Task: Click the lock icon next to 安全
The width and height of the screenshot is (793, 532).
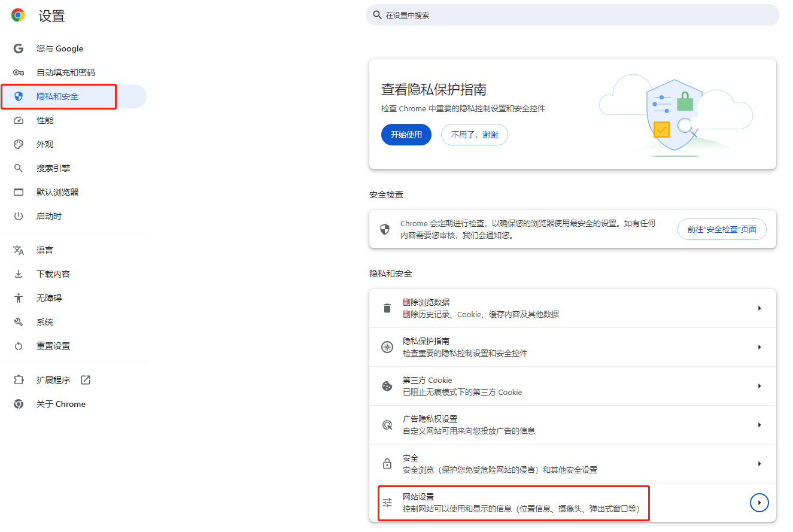Action: [387, 463]
